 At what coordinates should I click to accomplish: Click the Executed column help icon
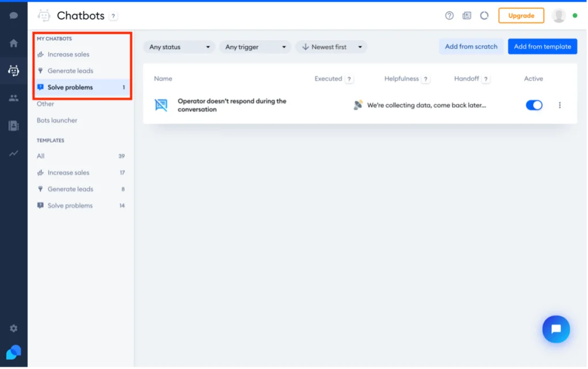(x=349, y=79)
